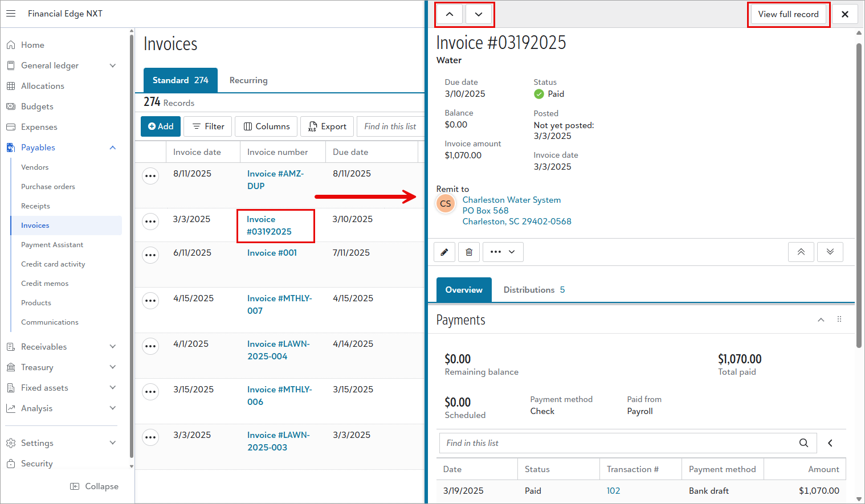Open the Charleston Water System vendor link
This screenshot has height=504, width=865.
[x=511, y=199]
